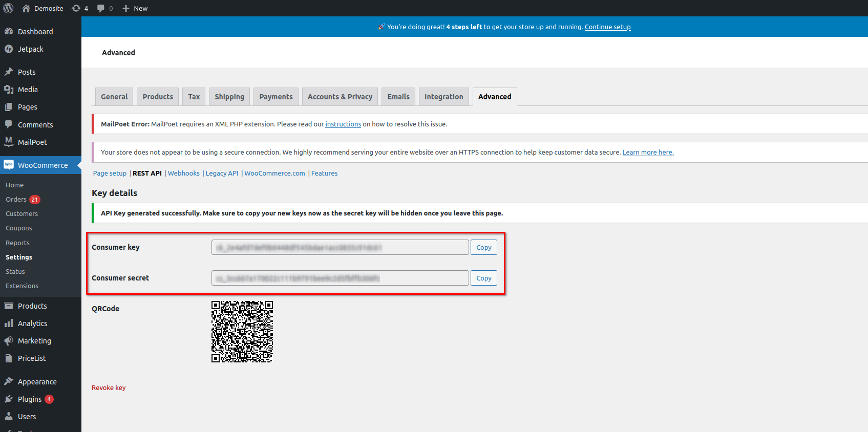Select the Advanced tab
Viewport: 868px width, 432px height.
495,97
